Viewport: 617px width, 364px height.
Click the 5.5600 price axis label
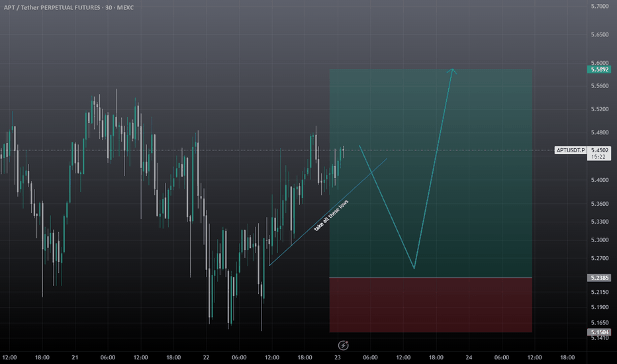(600, 86)
